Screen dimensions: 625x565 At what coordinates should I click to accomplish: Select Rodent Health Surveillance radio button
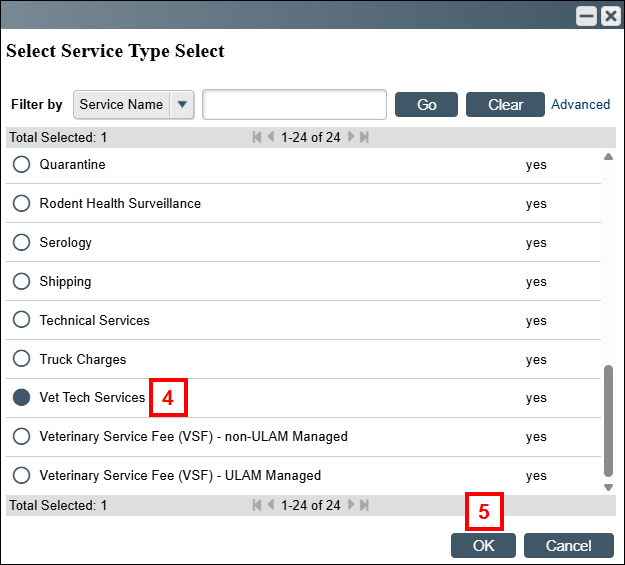point(21,203)
